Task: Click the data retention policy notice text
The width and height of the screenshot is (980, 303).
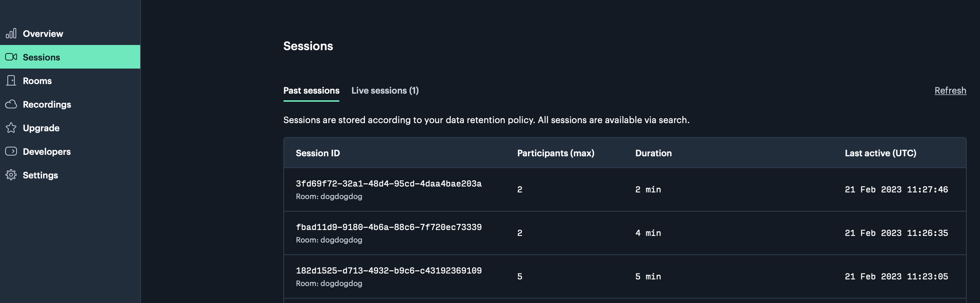Action: point(486,120)
